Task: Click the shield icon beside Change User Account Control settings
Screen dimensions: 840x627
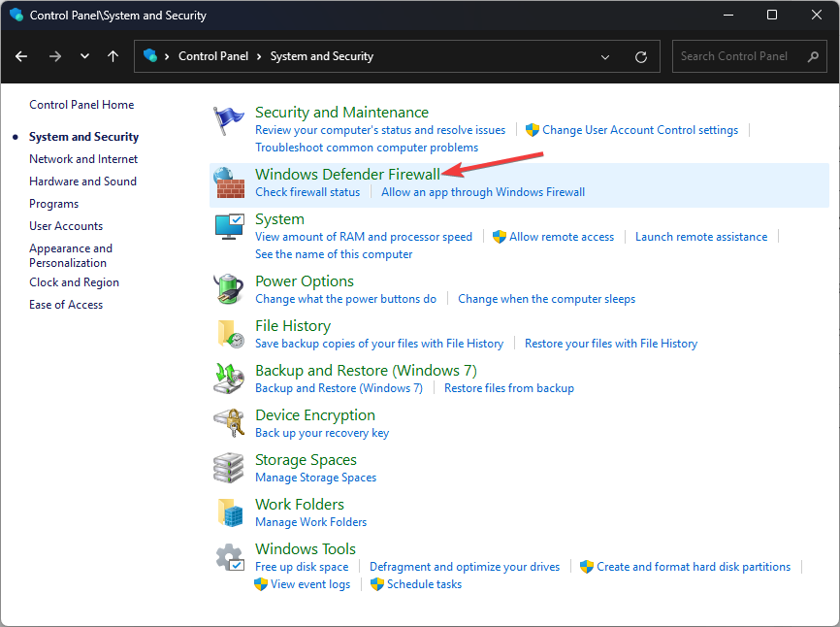Action: pos(533,129)
